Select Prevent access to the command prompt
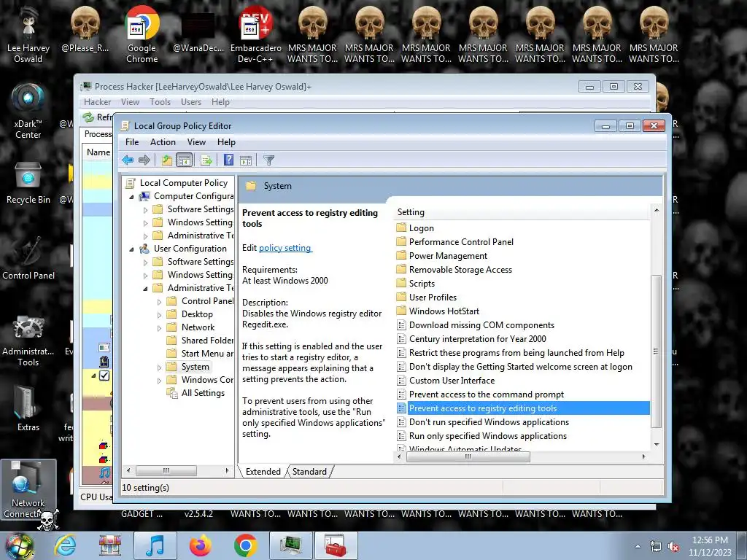Image resolution: width=747 pixels, height=560 pixels. (487, 394)
